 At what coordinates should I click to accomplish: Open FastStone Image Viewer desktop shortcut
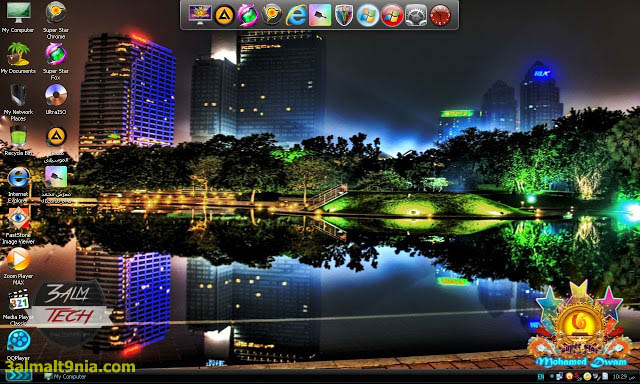(x=18, y=226)
